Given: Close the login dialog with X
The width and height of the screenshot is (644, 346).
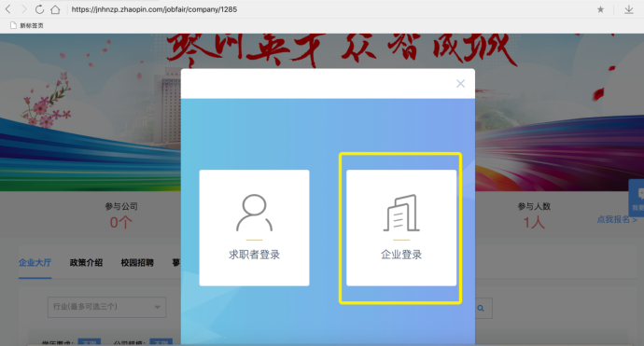Looking at the screenshot, I should click(x=460, y=84).
